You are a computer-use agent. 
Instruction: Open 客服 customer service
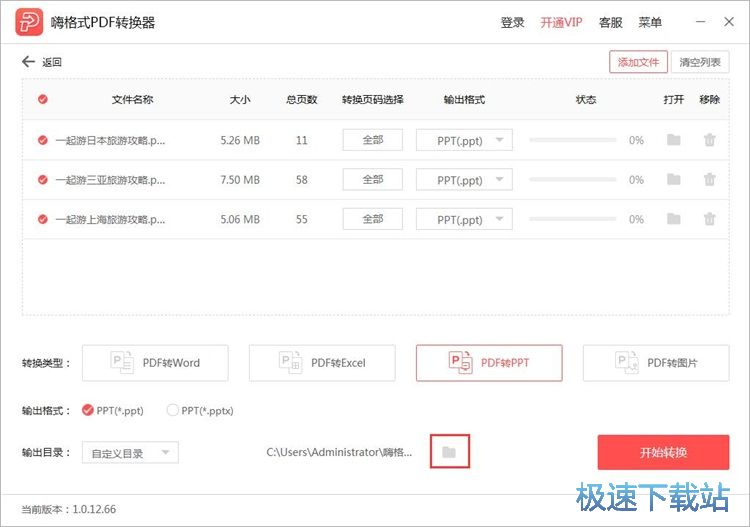pos(610,22)
